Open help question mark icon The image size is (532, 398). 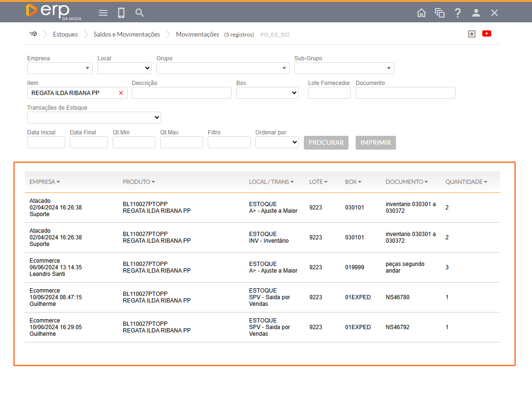458,13
